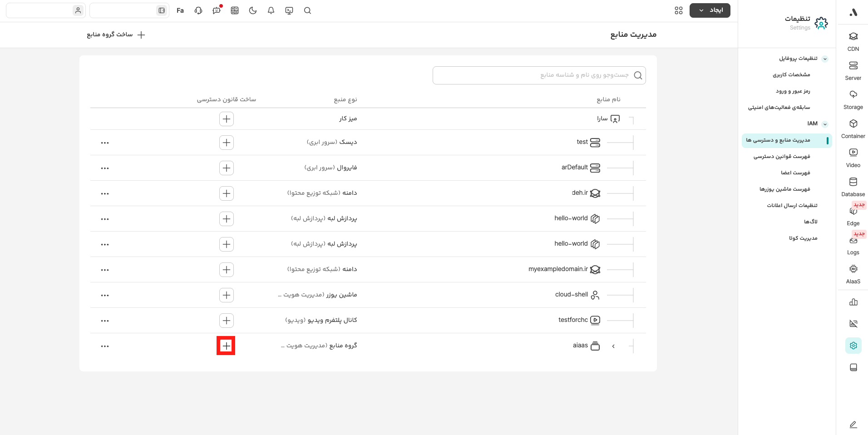Open the apps grid icon
868x435 pixels.
tap(679, 10)
